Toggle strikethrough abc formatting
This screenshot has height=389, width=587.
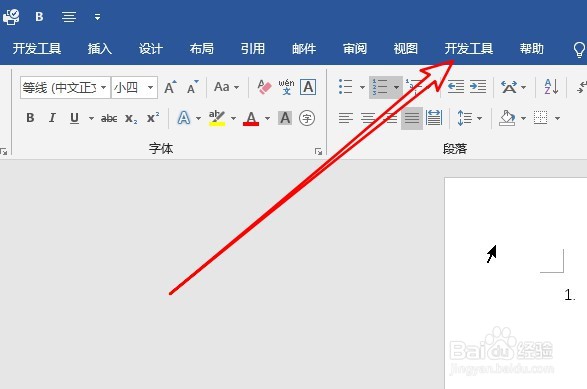click(109, 119)
